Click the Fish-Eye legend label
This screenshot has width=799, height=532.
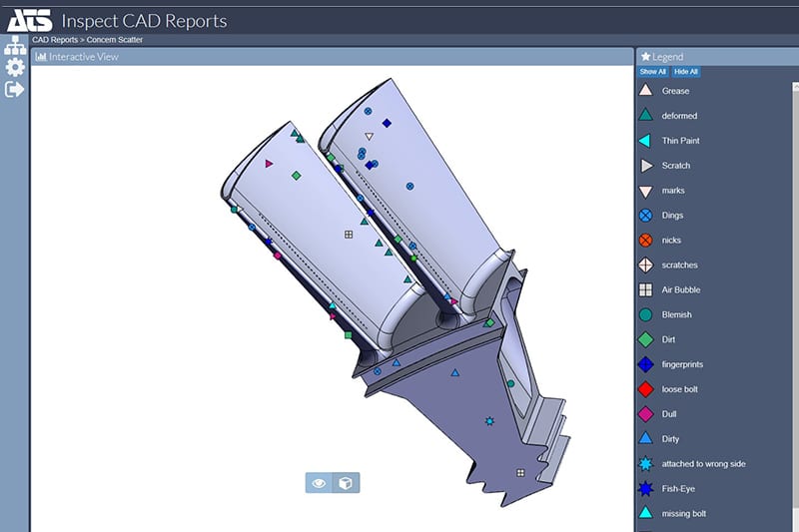[x=678, y=489]
